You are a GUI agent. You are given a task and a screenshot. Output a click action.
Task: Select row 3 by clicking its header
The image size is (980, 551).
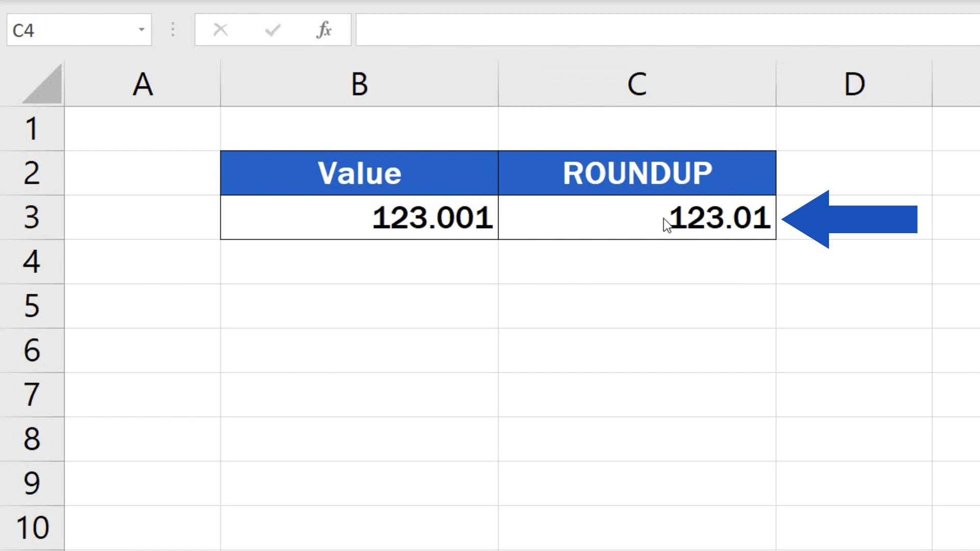coord(32,218)
